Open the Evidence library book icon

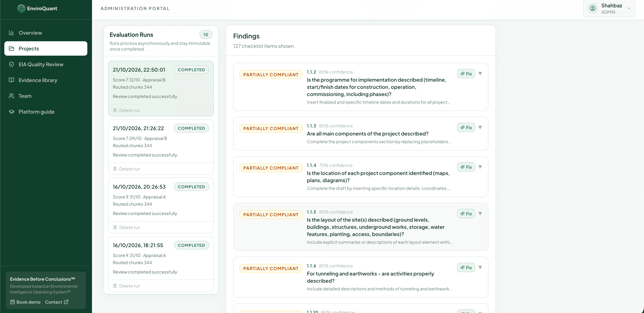(11, 80)
